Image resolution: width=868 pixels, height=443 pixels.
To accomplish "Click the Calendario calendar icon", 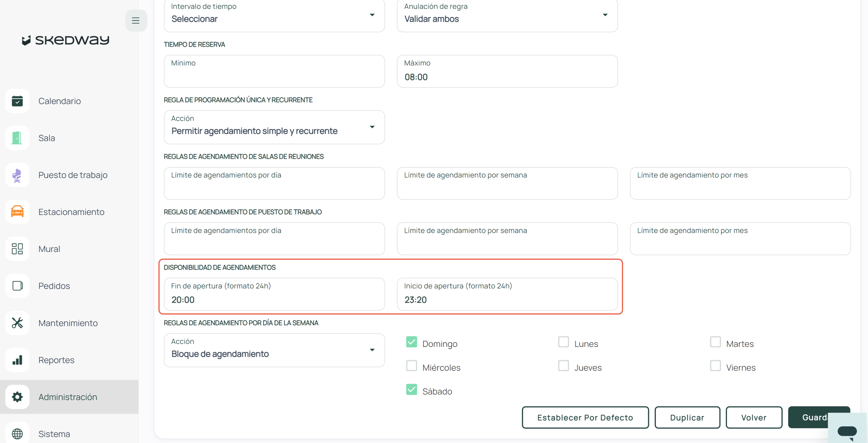I will 17,101.
